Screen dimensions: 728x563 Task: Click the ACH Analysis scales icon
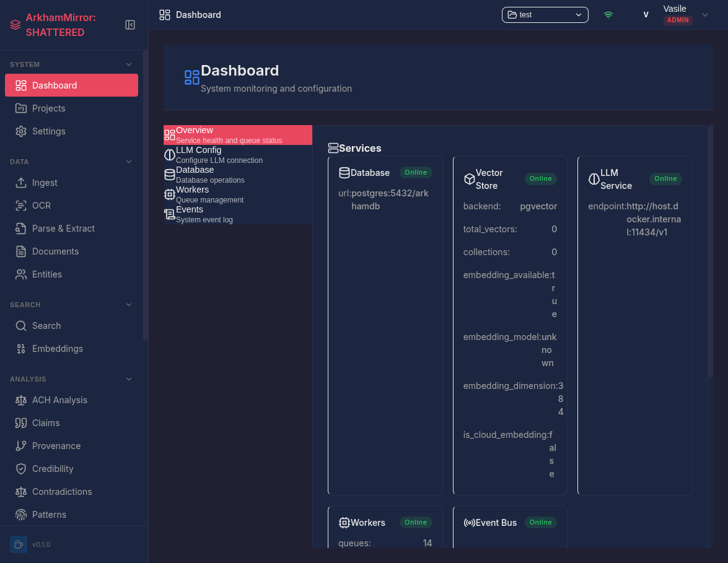[21, 400]
